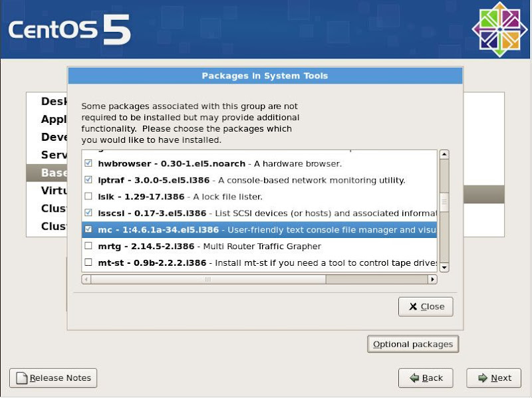Viewport: 532px width, 398px height.
Task: Click the horizontal scrollbar thumb
Action: [x=206, y=280]
